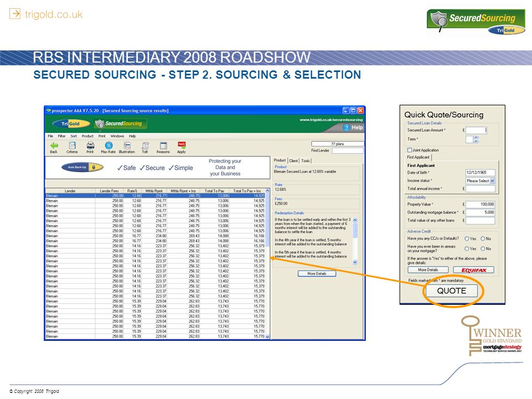This screenshot has width=532, height=399.
Task: Click the Secured Loan Amount field
Action: [x=476, y=130]
